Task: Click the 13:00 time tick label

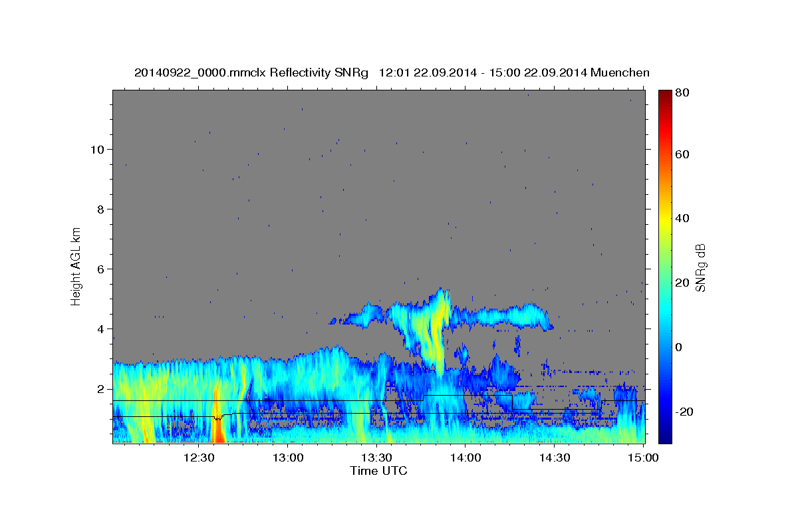Action: pos(289,458)
